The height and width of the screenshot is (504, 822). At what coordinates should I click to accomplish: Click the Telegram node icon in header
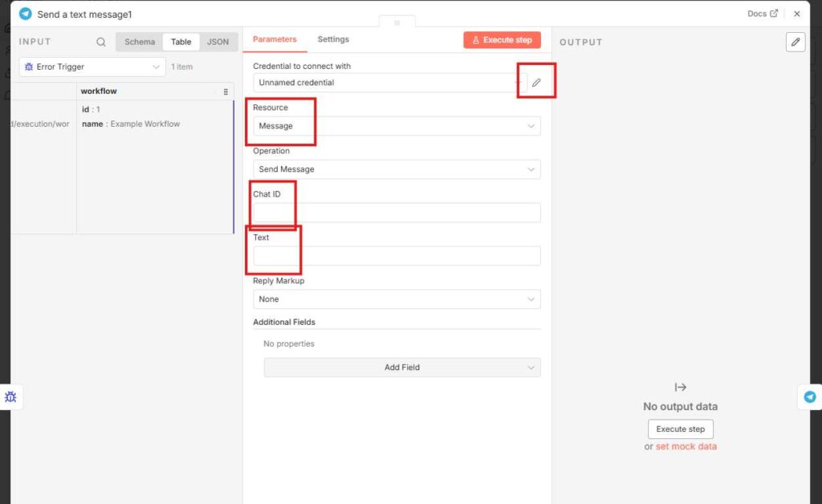coord(25,14)
